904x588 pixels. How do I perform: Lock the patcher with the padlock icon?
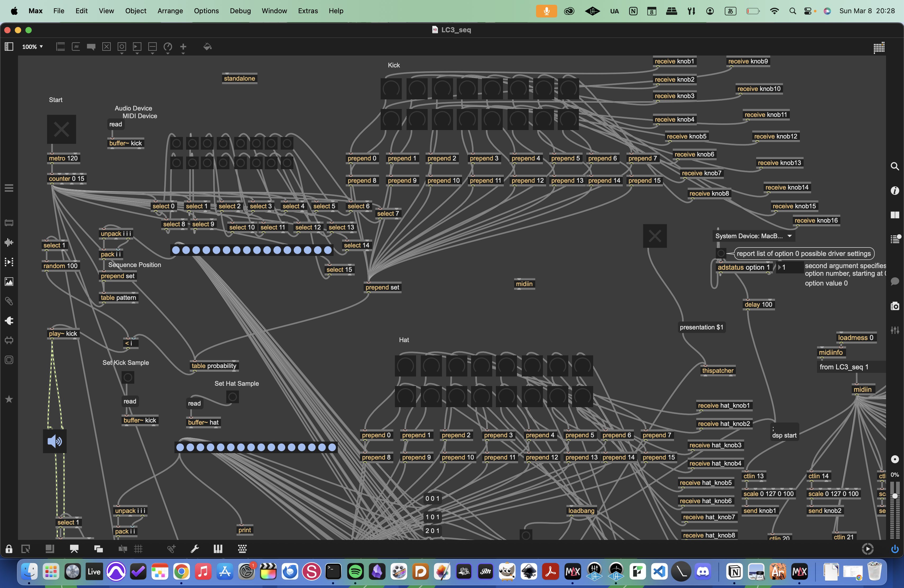pyautogui.click(x=9, y=549)
